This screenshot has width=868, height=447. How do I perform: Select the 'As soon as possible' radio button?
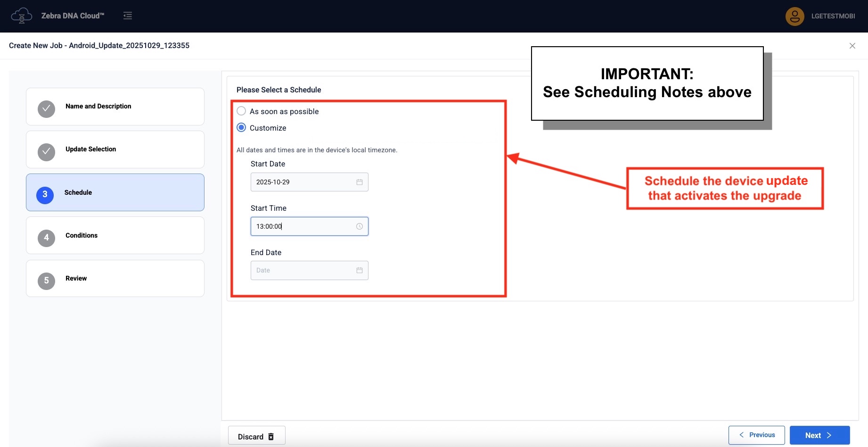click(x=241, y=111)
